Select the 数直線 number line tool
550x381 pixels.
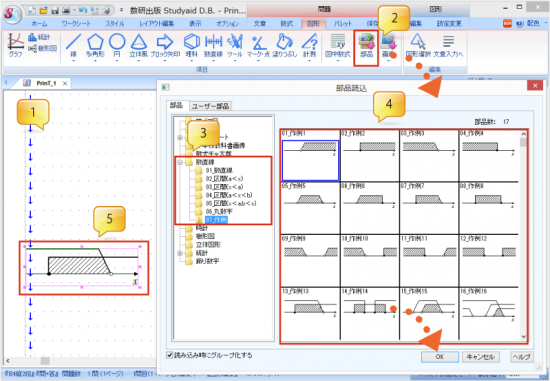[213, 46]
